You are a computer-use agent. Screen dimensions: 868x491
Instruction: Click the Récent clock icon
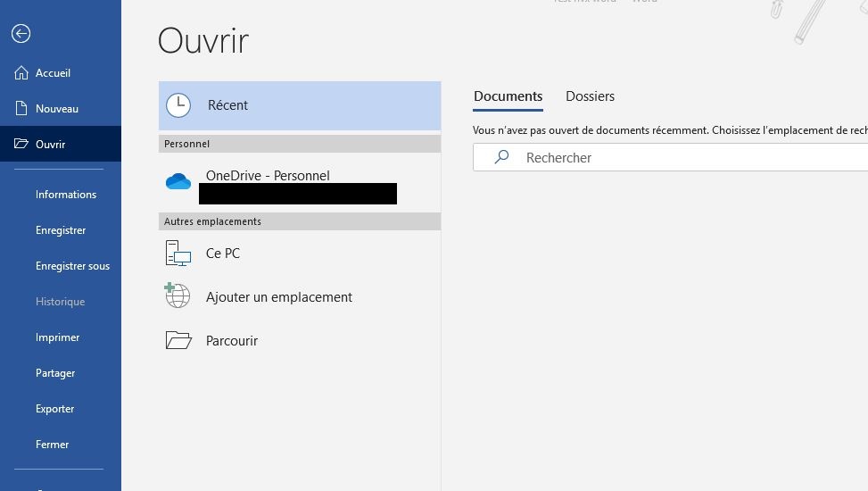[178, 105]
